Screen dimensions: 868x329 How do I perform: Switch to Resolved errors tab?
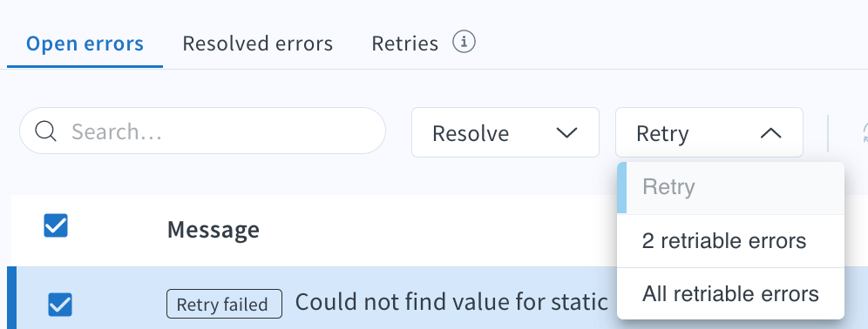pyautogui.click(x=257, y=44)
